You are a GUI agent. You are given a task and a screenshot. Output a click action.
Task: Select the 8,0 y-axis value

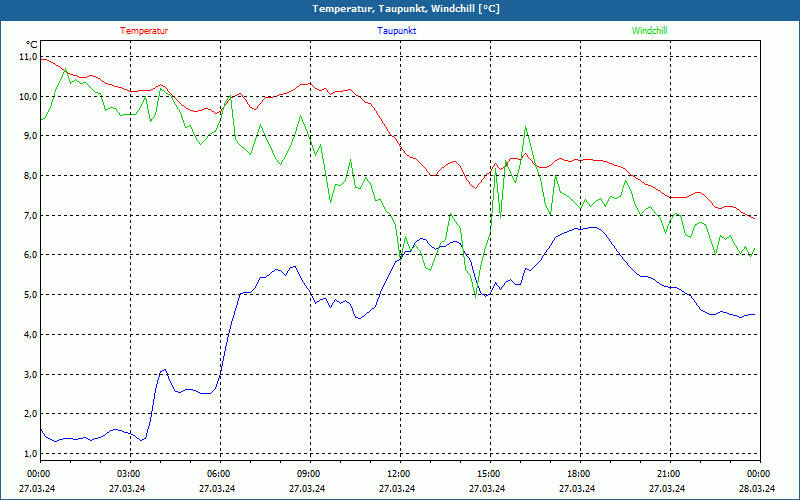click(x=30, y=176)
